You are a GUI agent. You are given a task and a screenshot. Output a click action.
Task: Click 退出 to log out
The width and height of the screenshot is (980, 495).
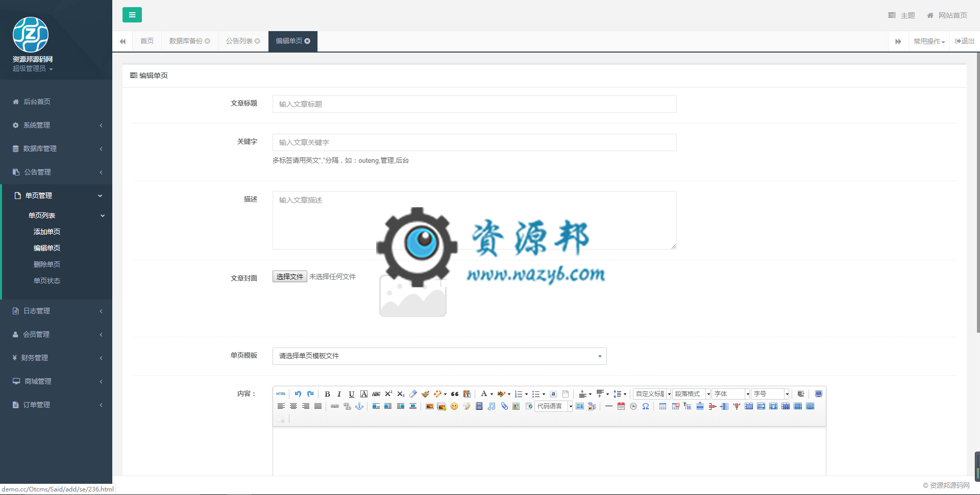click(x=965, y=41)
